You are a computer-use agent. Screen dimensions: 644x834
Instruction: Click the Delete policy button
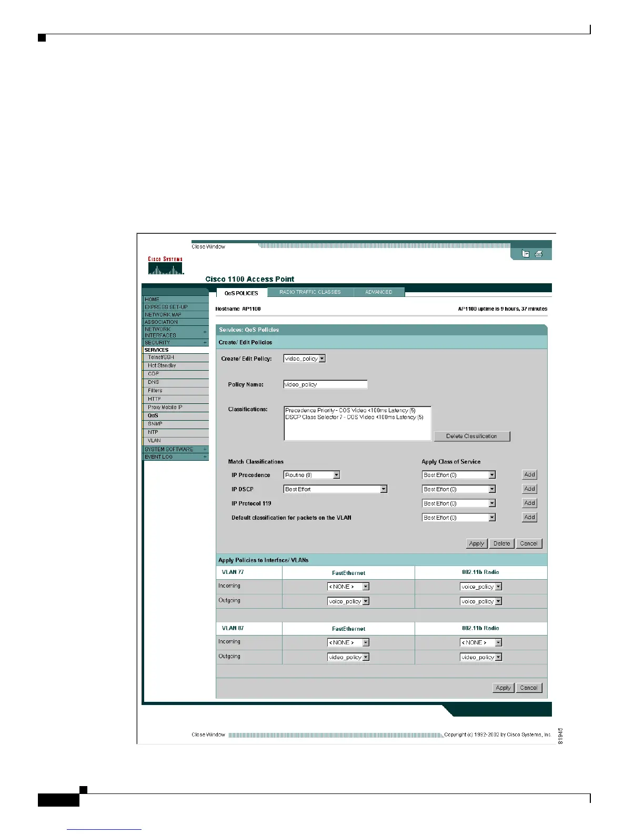pos(501,543)
